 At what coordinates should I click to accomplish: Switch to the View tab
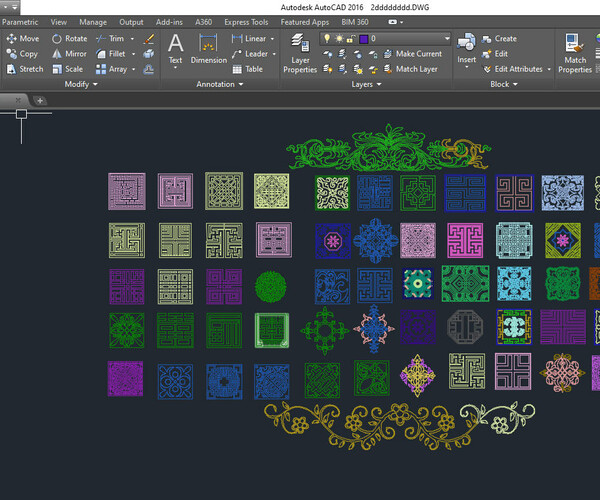pos(59,22)
